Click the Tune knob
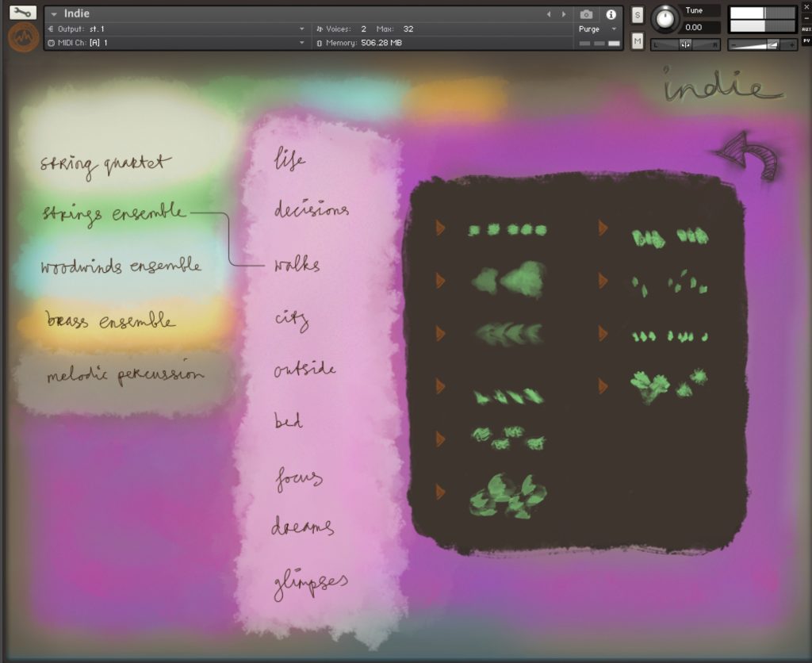This screenshot has width=812, height=663. point(665,19)
